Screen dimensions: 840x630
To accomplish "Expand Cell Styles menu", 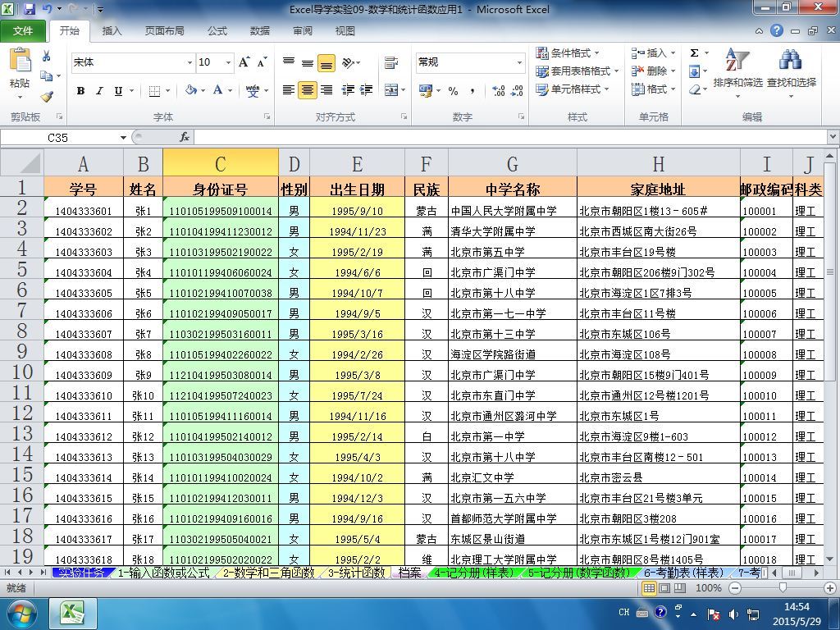I will 572,89.
